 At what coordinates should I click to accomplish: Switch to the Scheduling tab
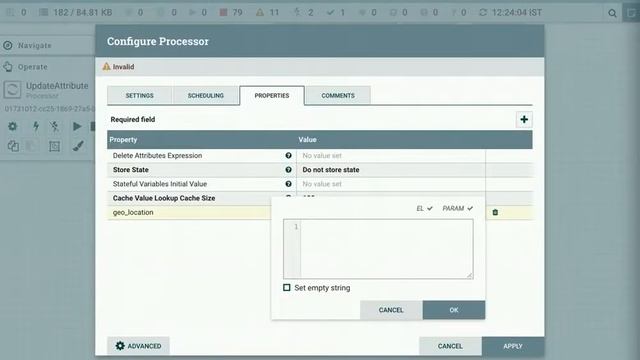click(206, 96)
